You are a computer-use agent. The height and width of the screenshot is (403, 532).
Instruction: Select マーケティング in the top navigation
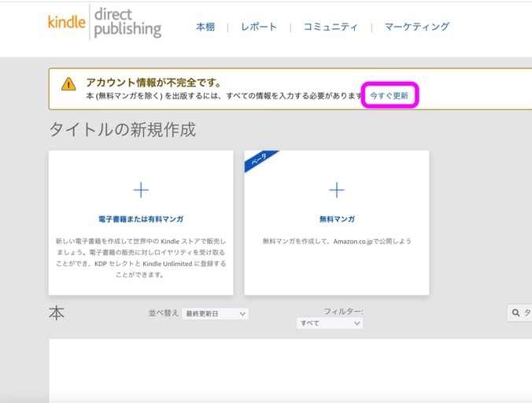pos(416,27)
